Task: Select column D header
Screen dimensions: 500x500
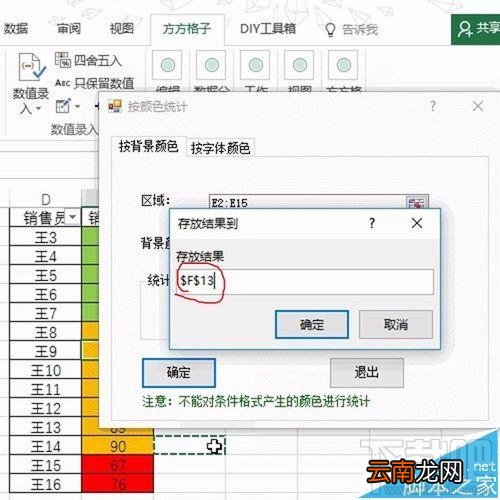Action: pos(46,199)
